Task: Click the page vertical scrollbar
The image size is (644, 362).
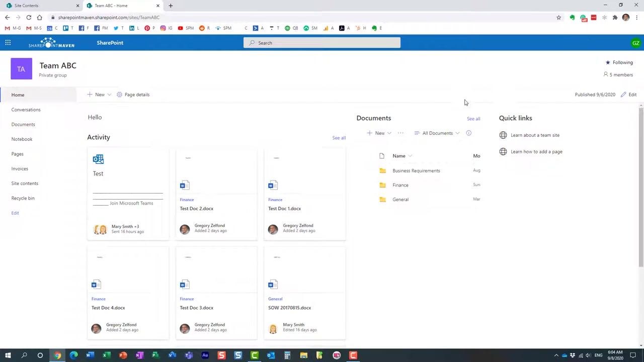Action: click(x=641, y=186)
